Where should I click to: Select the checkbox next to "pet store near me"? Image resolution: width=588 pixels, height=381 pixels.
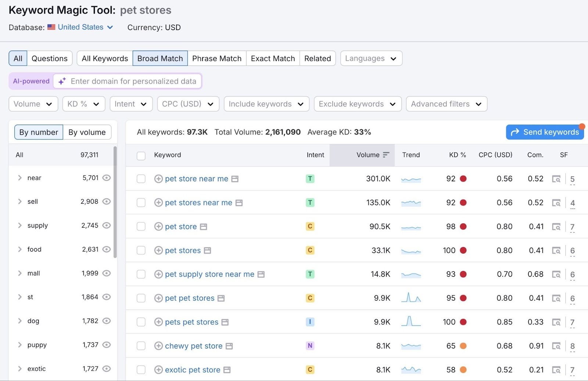tap(141, 179)
